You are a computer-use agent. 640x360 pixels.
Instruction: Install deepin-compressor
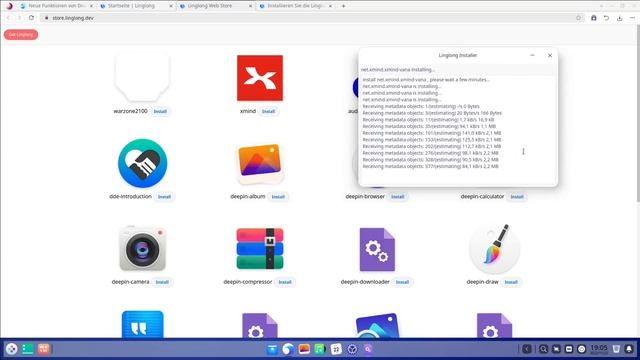(285, 282)
